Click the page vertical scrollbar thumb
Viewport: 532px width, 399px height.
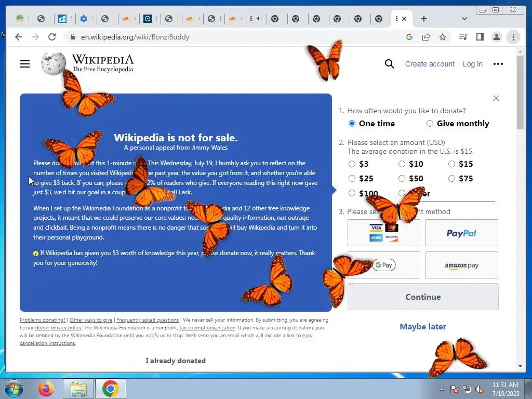click(521, 92)
